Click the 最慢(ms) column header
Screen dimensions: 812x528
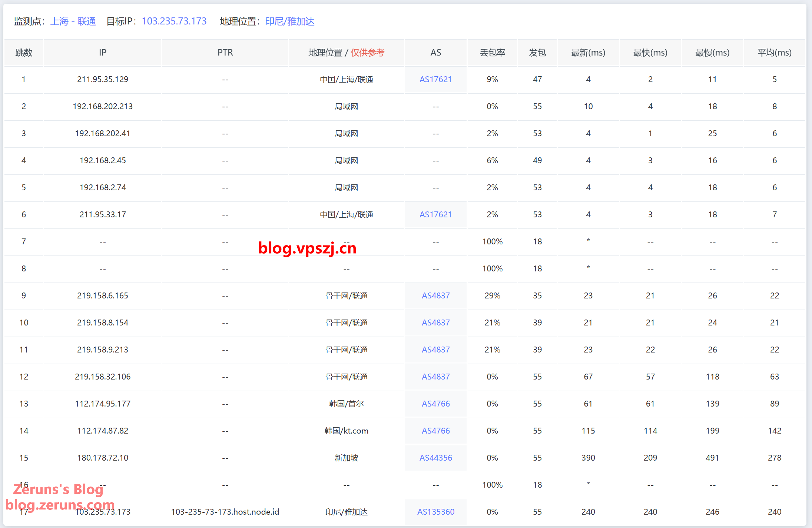coord(712,53)
